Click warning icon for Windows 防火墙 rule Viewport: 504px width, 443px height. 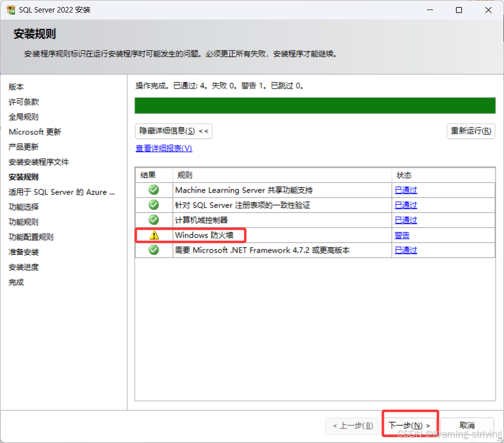(x=154, y=235)
